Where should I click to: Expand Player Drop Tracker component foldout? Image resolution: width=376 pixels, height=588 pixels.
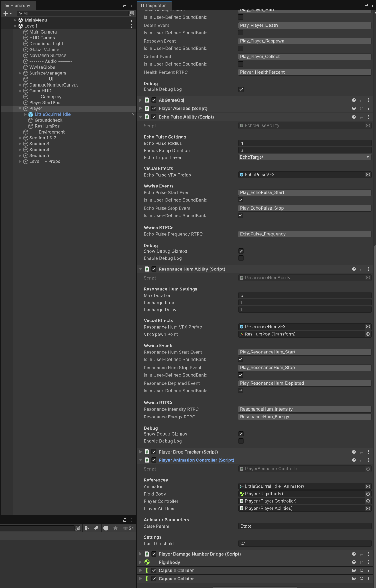tap(141, 452)
